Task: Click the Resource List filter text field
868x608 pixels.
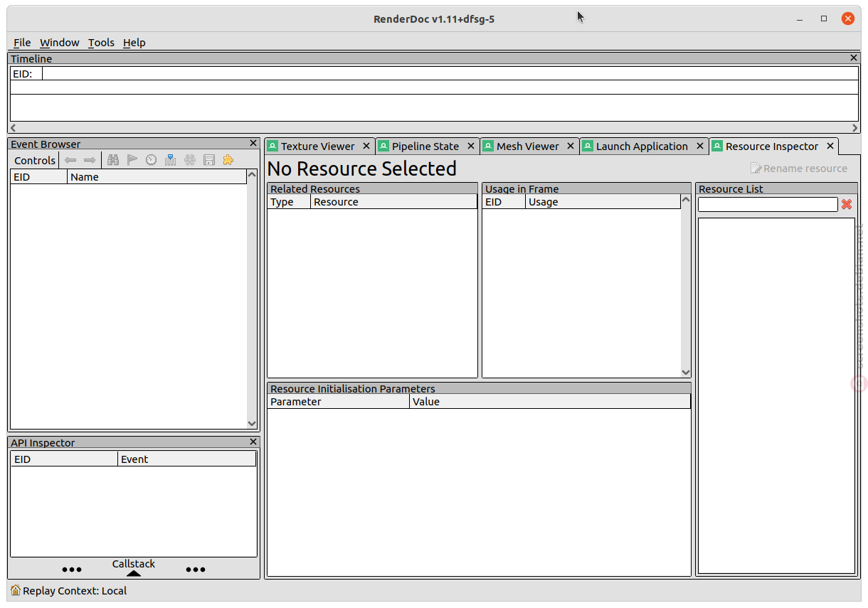Action: tap(768, 204)
